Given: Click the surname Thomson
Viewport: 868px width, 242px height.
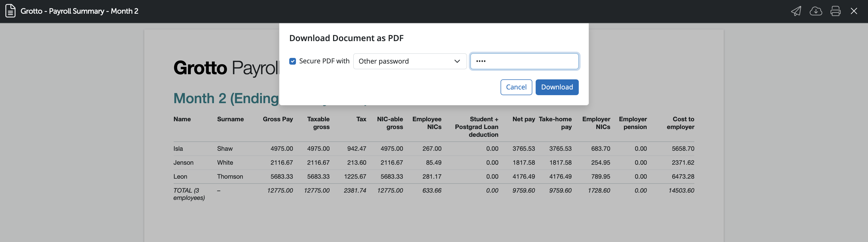Looking at the screenshot, I should click(x=230, y=177).
